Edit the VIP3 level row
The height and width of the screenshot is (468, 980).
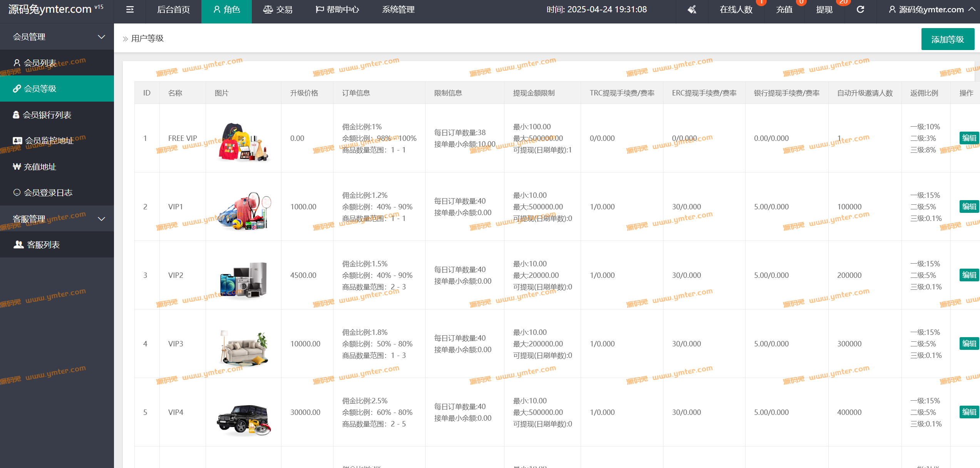pyautogui.click(x=969, y=343)
